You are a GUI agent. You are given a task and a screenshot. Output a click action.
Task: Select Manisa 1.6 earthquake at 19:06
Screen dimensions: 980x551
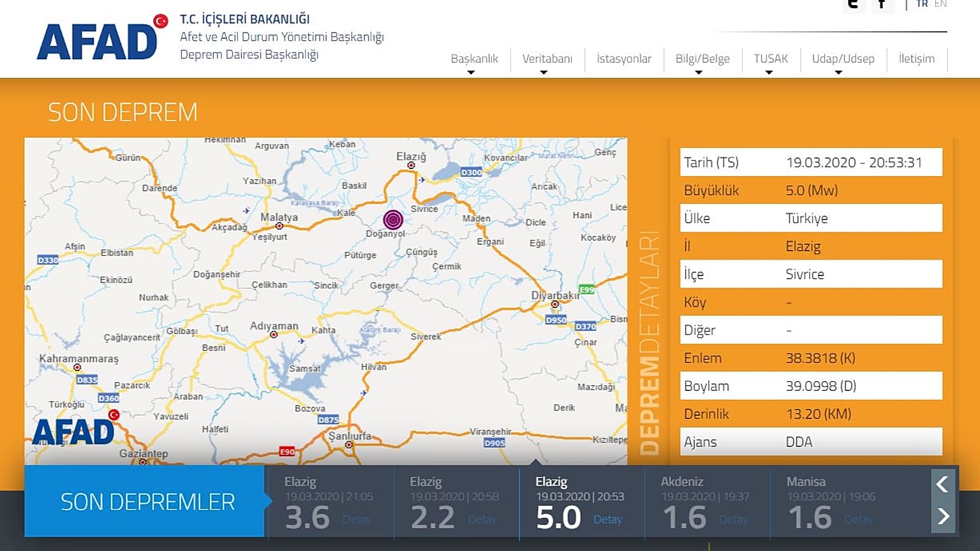(832, 504)
